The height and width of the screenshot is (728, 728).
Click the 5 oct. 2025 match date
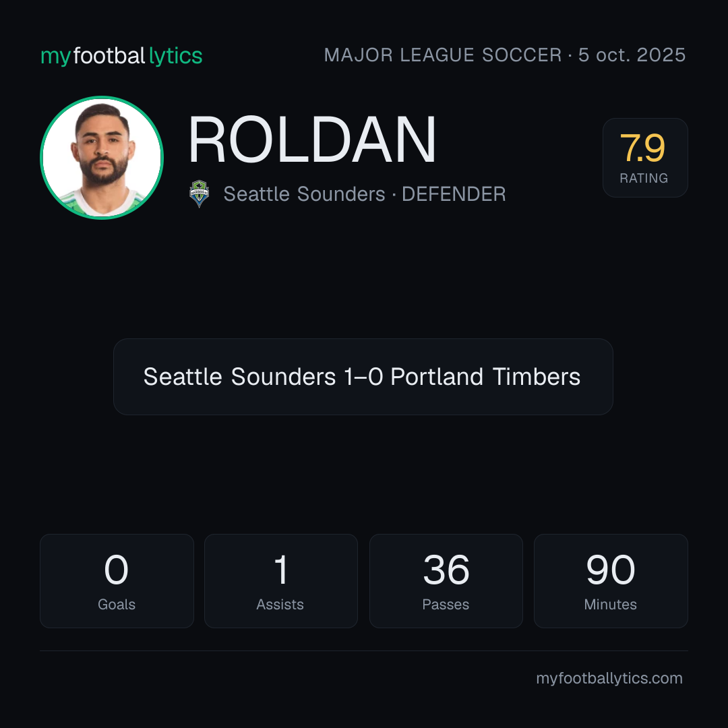[x=632, y=55]
